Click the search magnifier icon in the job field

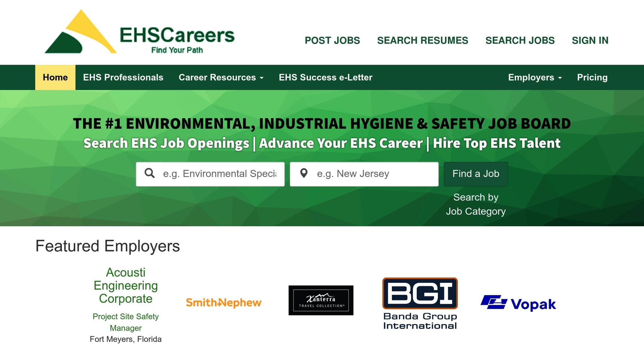pyautogui.click(x=150, y=173)
